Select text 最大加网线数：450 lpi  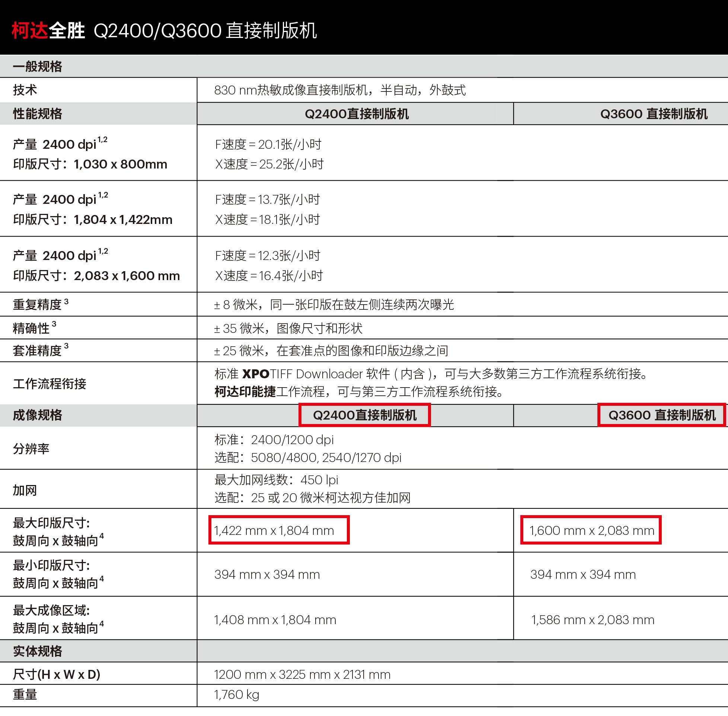tap(276, 480)
